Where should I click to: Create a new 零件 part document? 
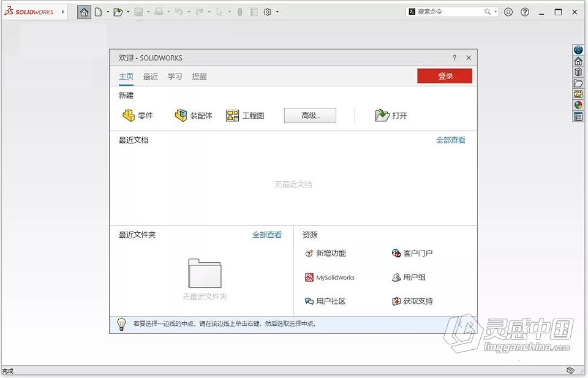pos(138,116)
